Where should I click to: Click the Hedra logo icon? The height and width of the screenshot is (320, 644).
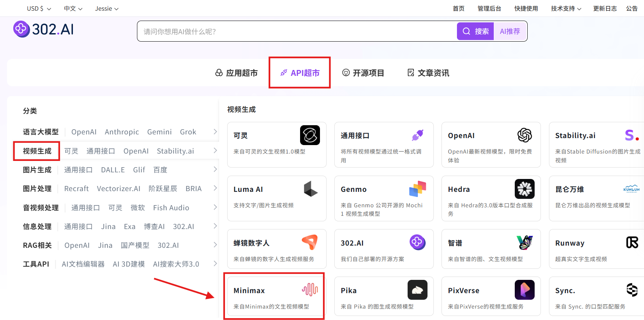pos(525,189)
